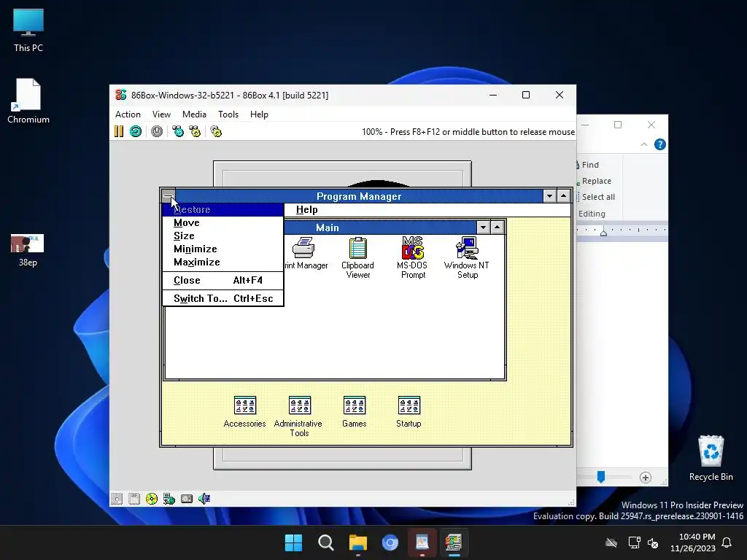Open the 86Box Media menu
This screenshot has height=560, width=747.
[x=194, y=114]
